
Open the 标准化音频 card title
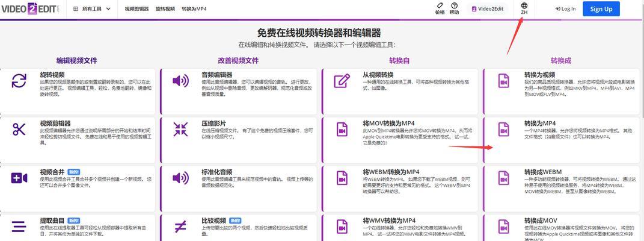coord(217,172)
